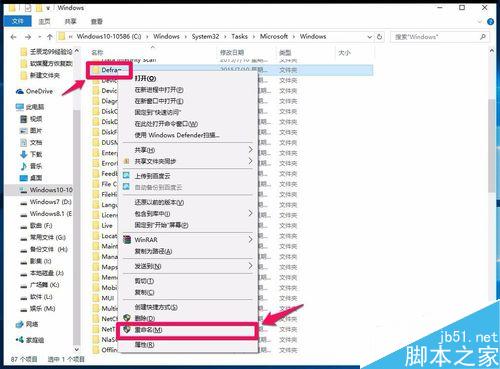Click the file list vertical scrollbar
Screen dimensions: 500x369
(x=492, y=146)
